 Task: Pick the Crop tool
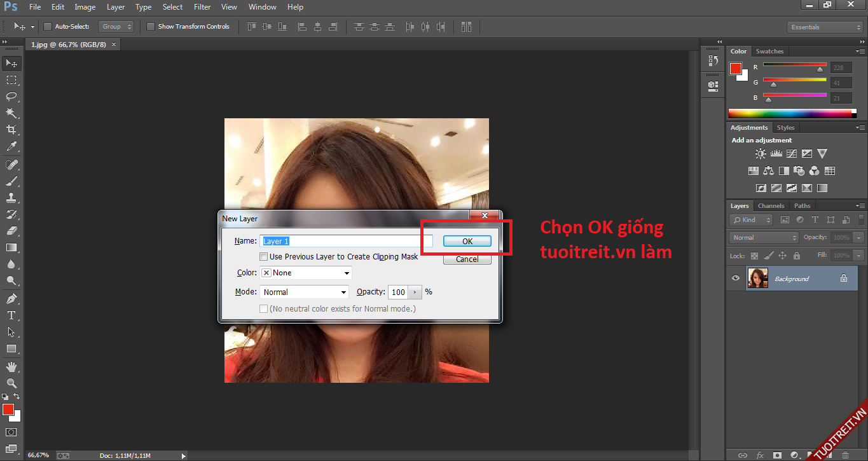pos(11,130)
